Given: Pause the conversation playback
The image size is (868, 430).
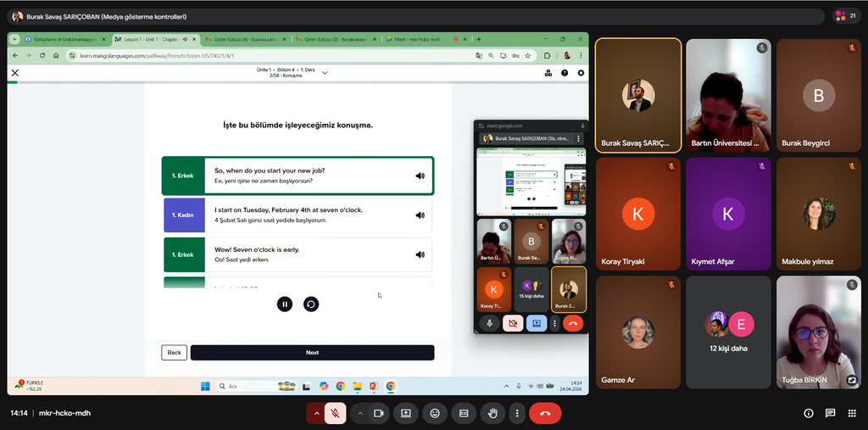Looking at the screenshot, I should click(x=285, y=304).
